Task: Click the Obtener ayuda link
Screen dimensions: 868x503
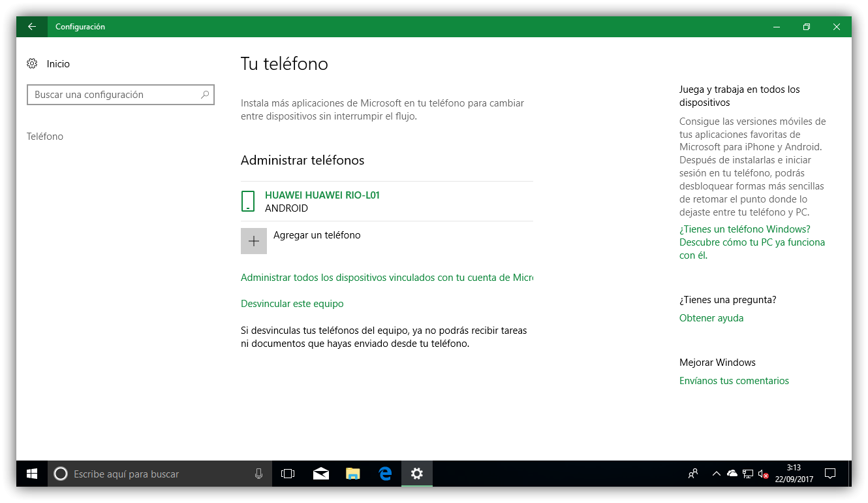Action: (711, 318)
